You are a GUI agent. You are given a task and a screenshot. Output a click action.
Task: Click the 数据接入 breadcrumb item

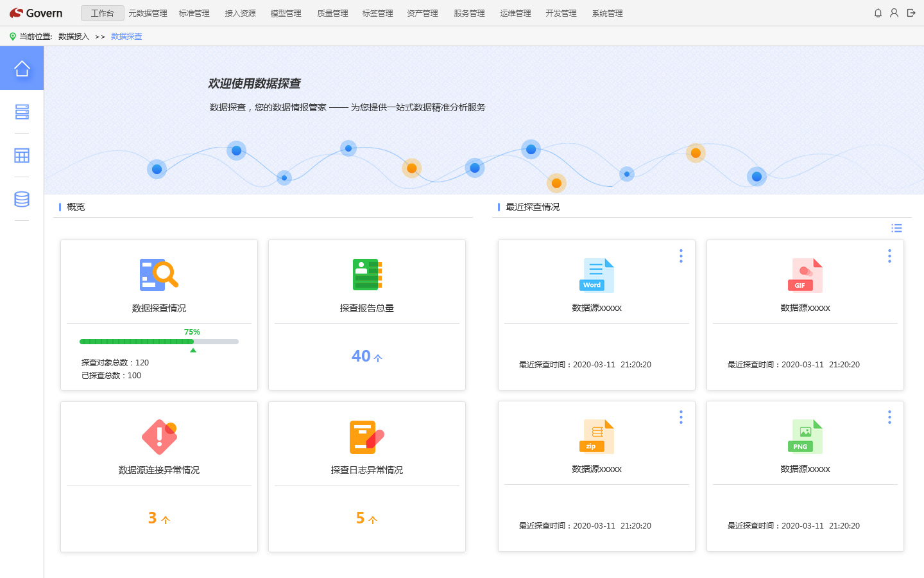tap(74, 37)
